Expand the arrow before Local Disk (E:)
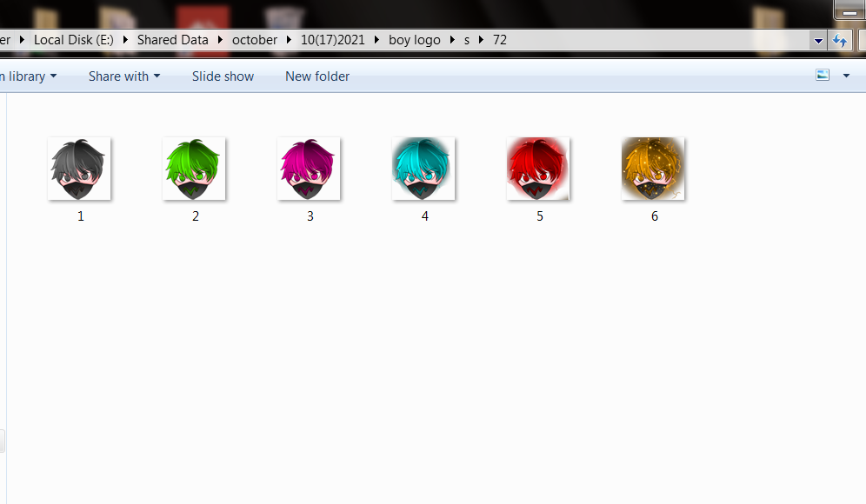The image size is (866, 504). click(x=22, y=40)
